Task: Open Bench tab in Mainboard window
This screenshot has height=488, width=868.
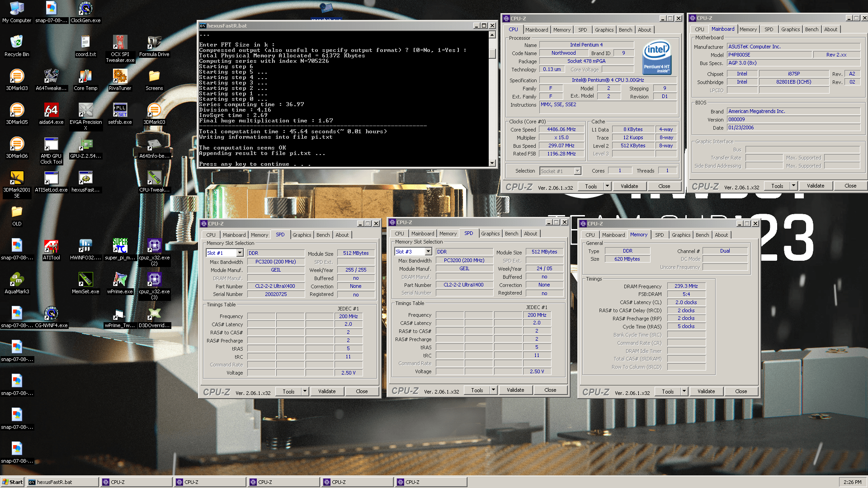Action: (811, 29)
